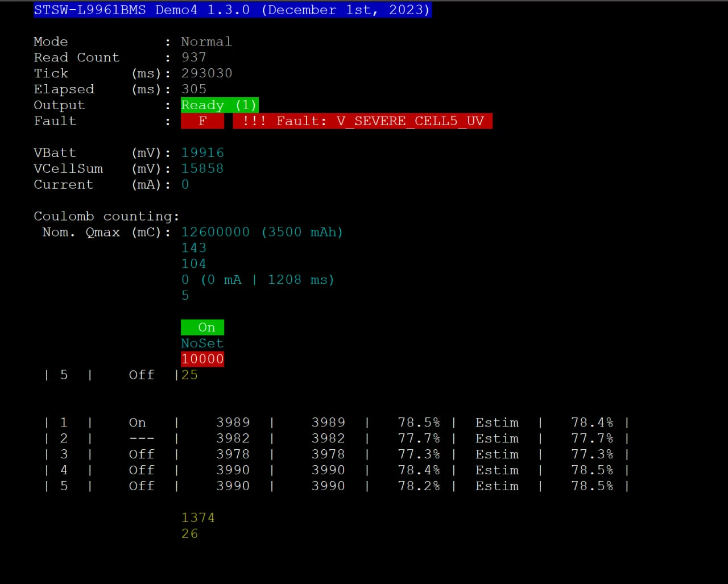Click the "Output" label

[59, 105]
